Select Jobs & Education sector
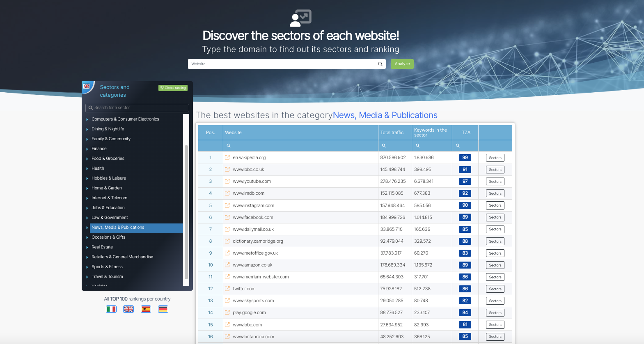 pyautogui.click(x=108, y=207)
